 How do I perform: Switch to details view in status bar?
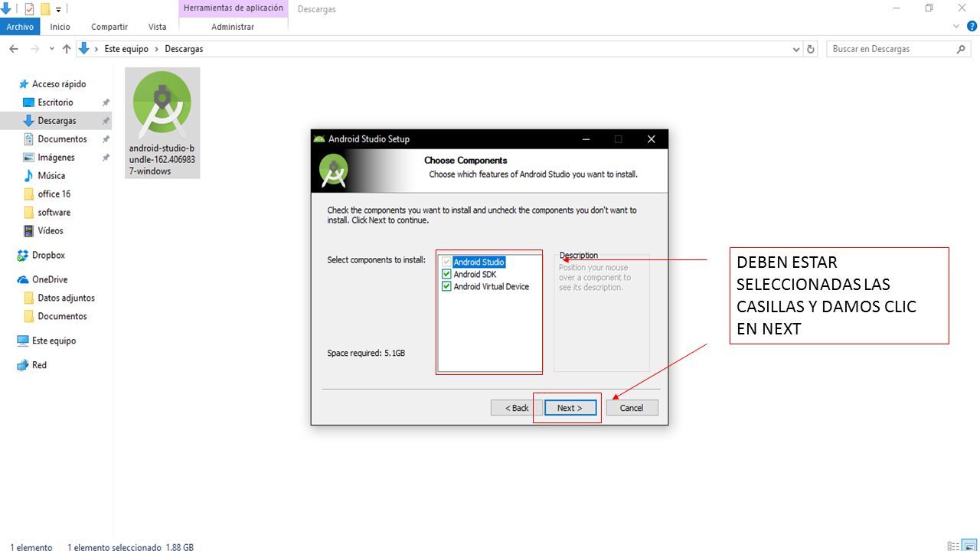point(953,546)
